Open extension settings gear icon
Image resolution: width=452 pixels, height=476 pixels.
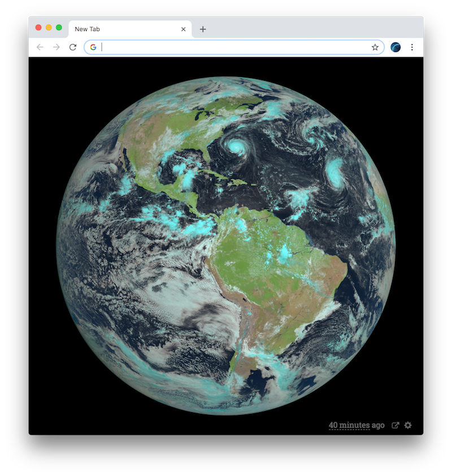point(408,425)
